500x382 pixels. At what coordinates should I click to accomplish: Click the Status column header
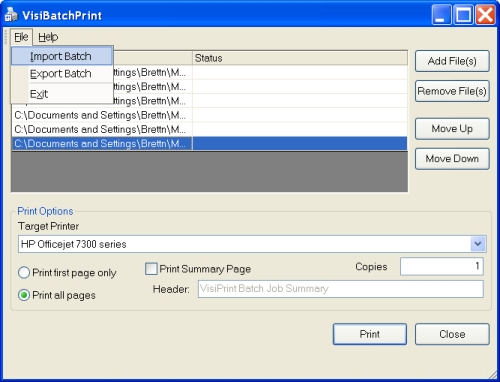click(300, 58)
